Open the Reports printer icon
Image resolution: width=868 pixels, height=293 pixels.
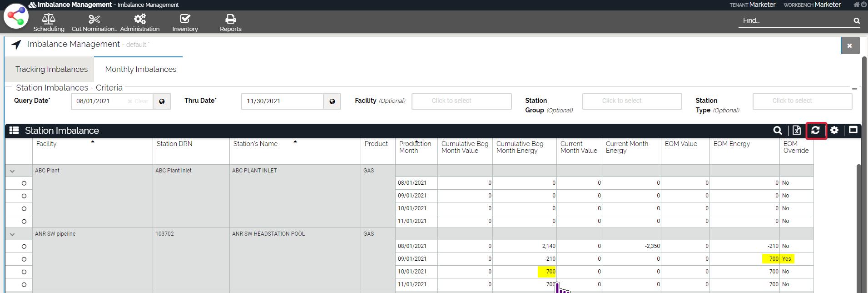[x=230, y=19]
